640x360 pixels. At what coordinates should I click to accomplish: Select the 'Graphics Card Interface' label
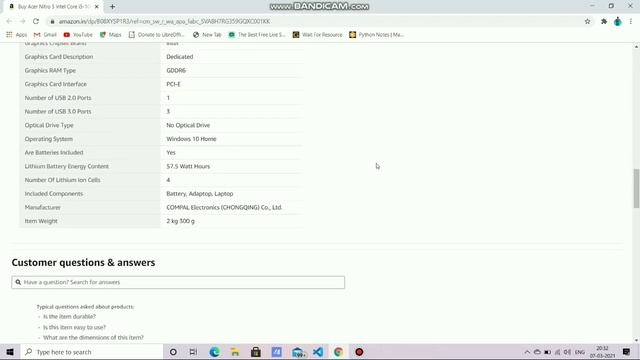(x=56, y=84)
